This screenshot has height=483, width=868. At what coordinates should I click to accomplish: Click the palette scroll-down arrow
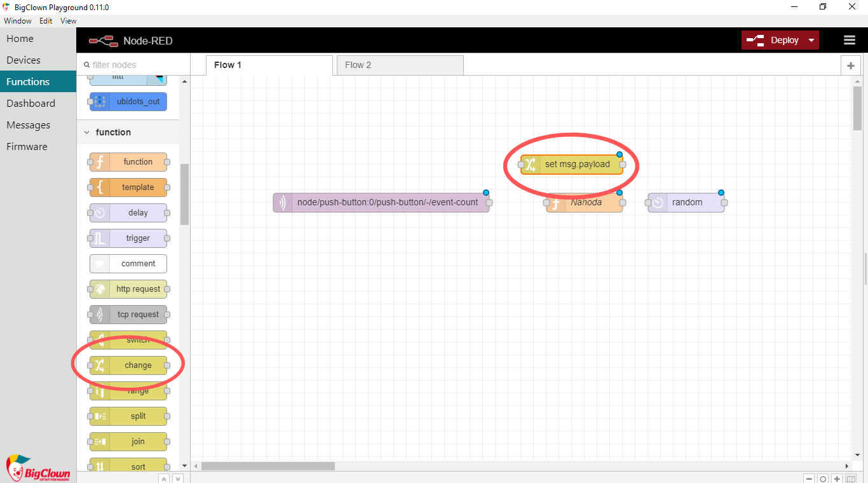click(184, 466)
